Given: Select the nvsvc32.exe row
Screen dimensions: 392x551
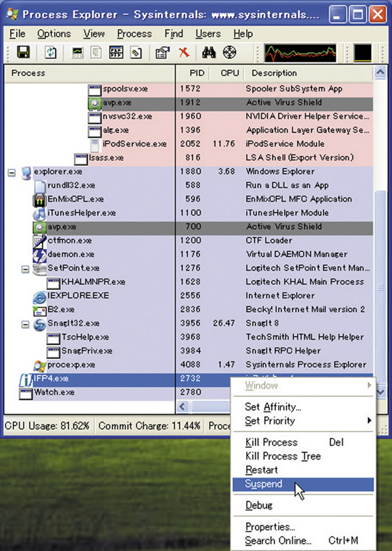Looking at the screenshot, I should (x=189, y=116).
